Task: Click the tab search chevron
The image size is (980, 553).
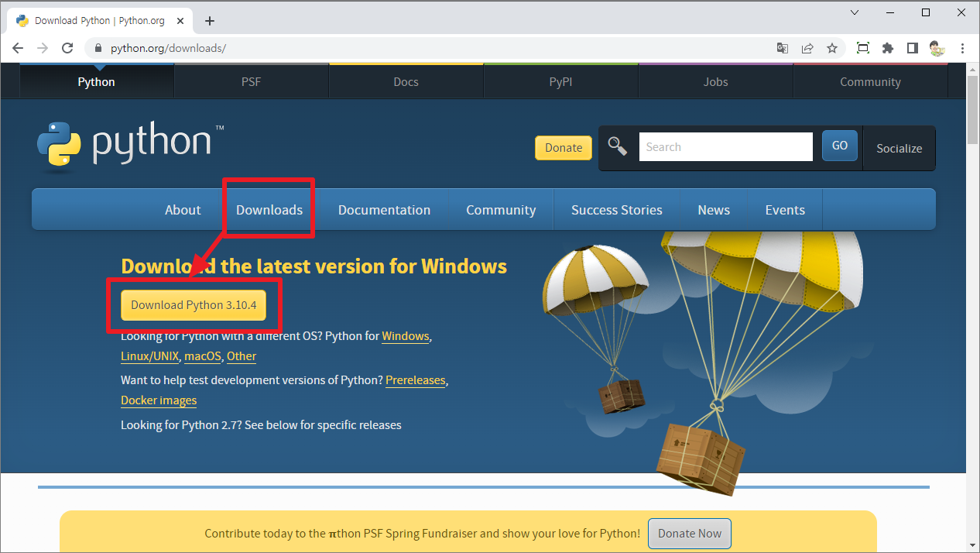Action: (855, 12)
